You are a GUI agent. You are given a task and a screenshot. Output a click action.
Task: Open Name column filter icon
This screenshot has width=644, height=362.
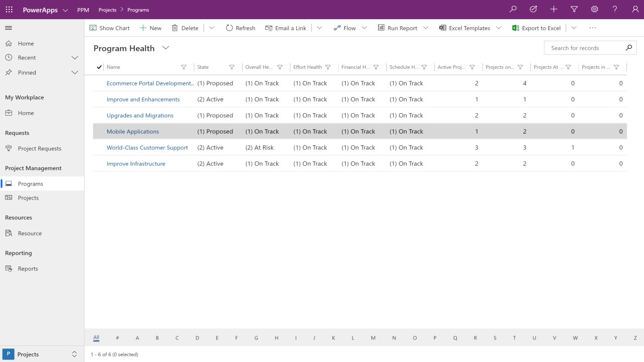point(184,67)
